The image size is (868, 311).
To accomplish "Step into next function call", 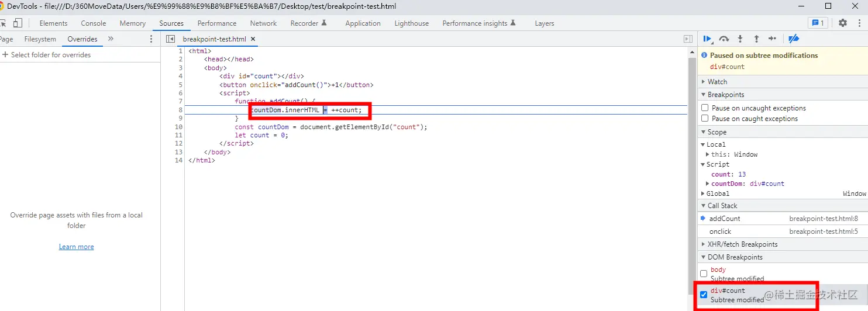I will tap(740, 39).
